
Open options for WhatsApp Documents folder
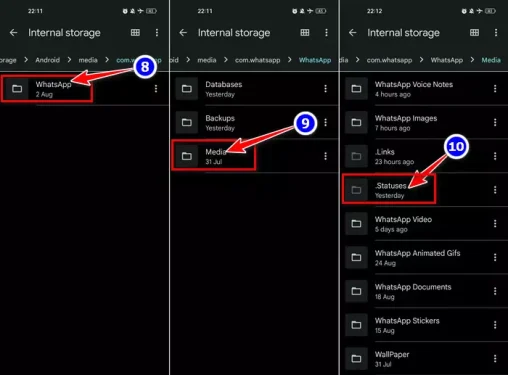click(495, 291)
